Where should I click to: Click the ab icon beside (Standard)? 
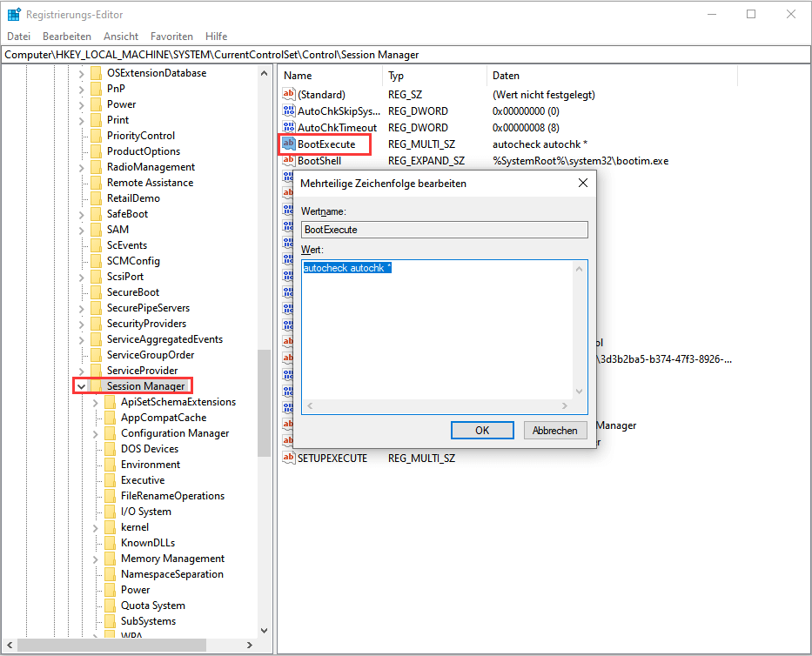pos(288,94)
